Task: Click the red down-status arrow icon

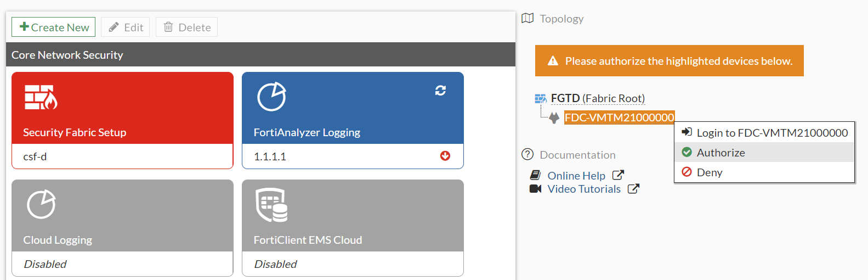Action: pos(445,156)
